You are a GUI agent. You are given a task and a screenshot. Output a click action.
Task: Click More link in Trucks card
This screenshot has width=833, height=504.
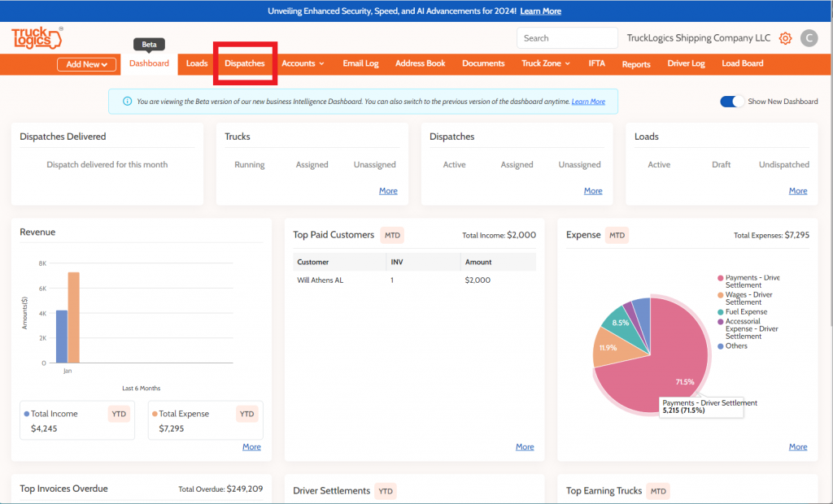click(x=388, y=191)
